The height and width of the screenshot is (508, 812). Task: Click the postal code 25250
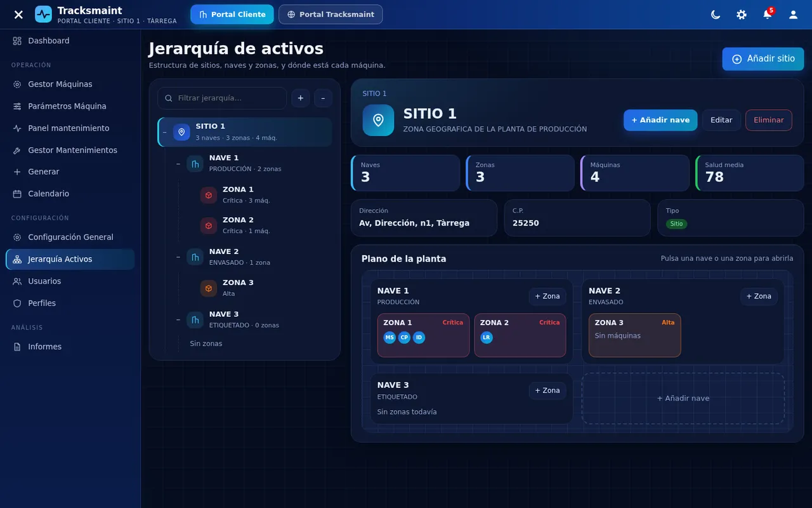526,223
